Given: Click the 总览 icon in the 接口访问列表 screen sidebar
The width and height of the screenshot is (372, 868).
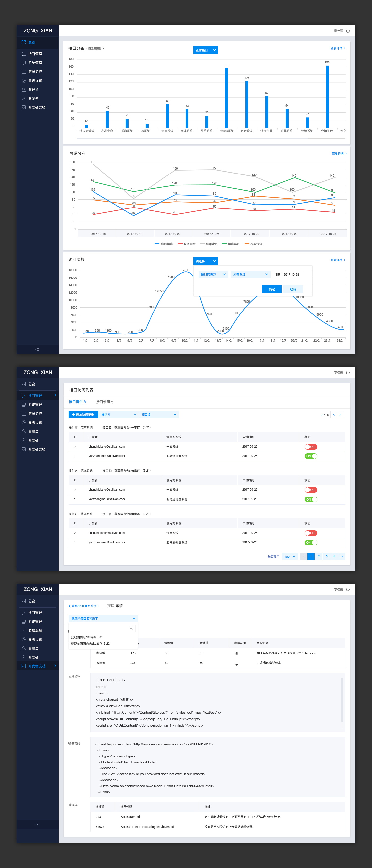Looking at the screenshot, I should [24, 384].
